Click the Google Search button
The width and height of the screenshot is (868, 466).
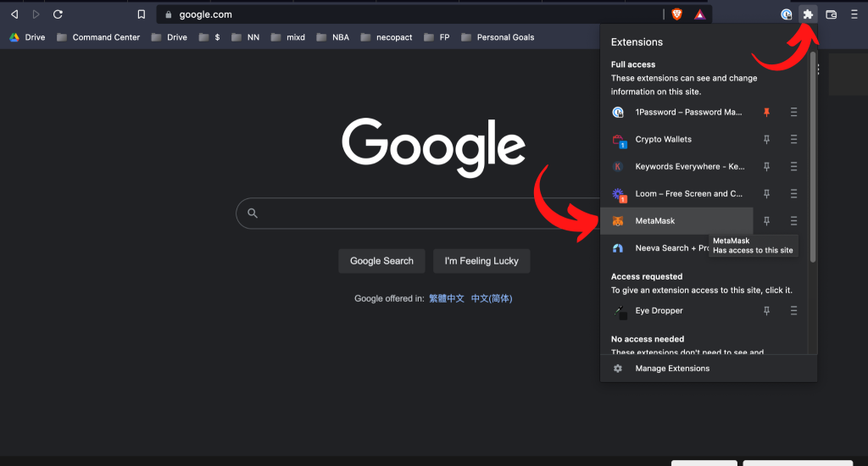[381, 261]
